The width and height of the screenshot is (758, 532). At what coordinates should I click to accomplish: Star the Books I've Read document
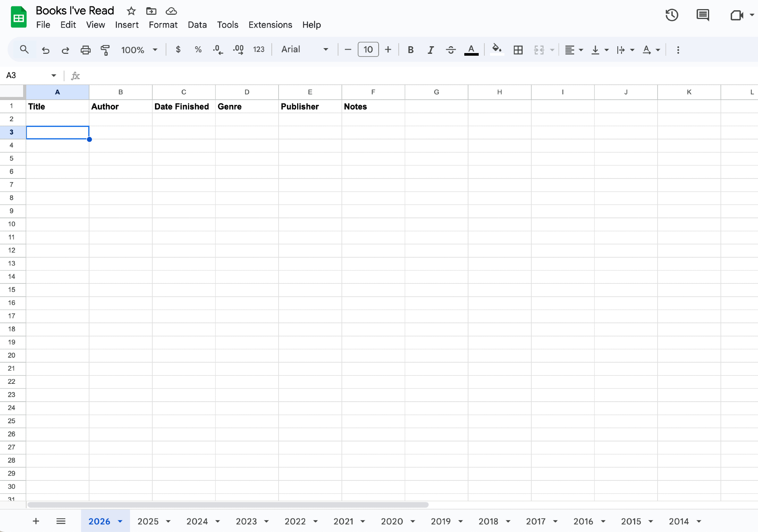[131, 11]
